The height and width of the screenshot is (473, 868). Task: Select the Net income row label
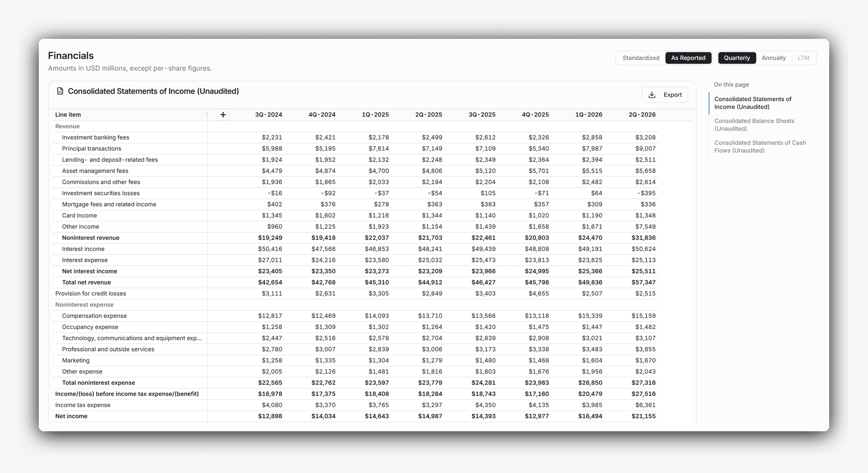[71, 416]
